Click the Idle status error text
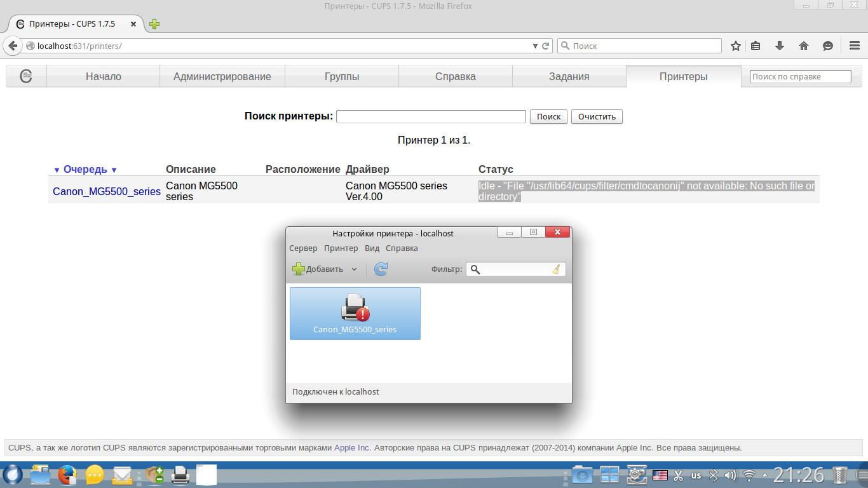 (646, 191)
